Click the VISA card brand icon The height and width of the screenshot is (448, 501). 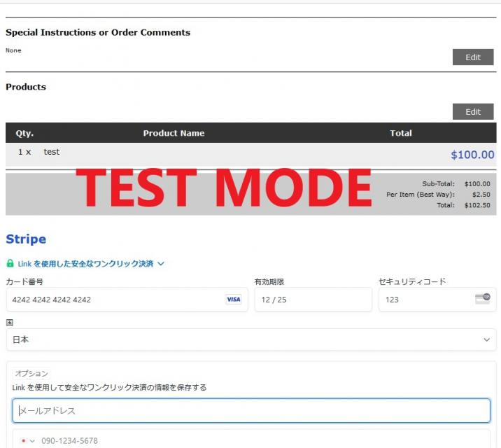coord(234,300)
